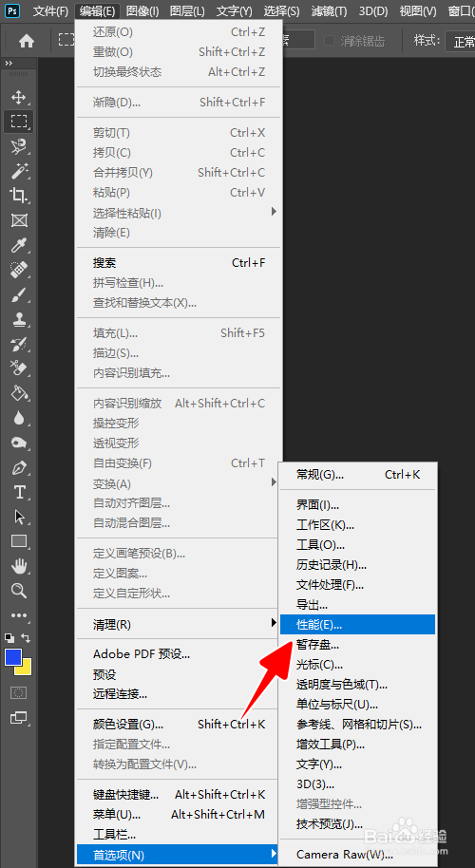
Task: Choose Camera Raw preferences entry
Action: pos(357,854)
